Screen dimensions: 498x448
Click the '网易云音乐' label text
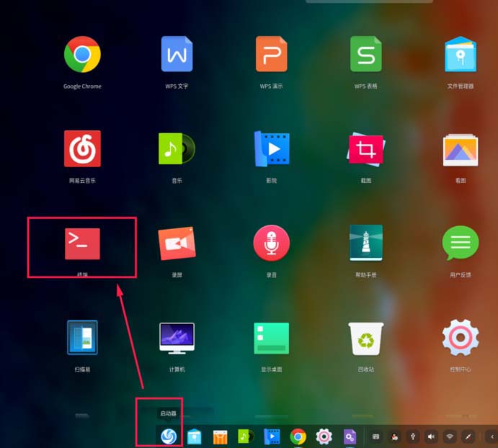[x=82, y=180]
